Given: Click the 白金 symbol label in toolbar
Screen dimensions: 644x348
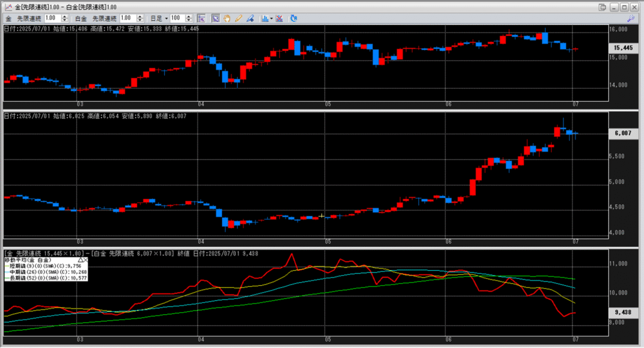Looking at the screenshot, I should click(81, 18).
